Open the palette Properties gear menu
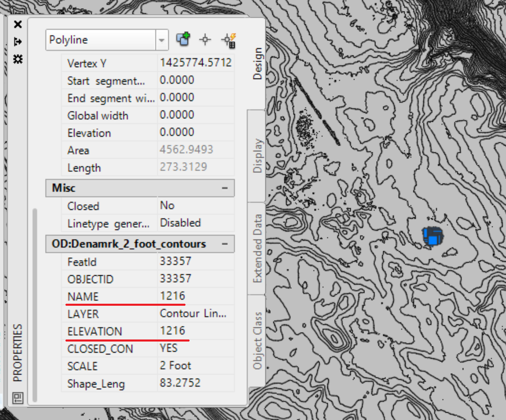This screenshot has width=506, height=420. click(x=17, y=59)
